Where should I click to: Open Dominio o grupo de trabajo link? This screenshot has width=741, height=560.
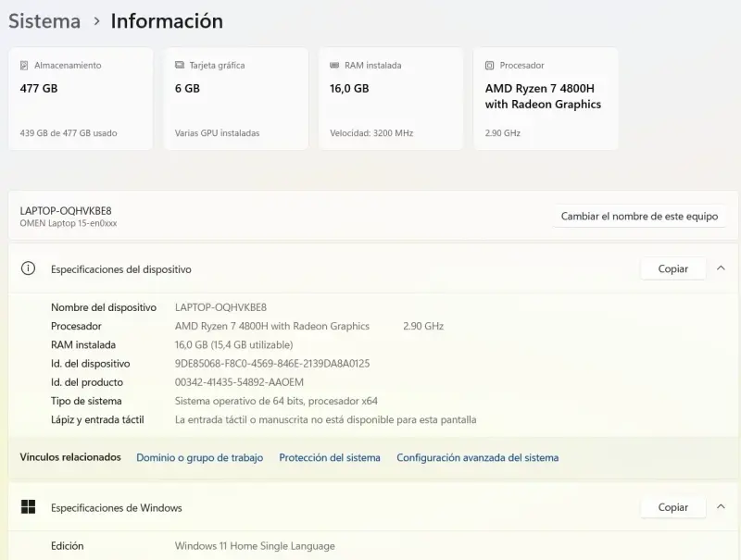tap(199, 457)
